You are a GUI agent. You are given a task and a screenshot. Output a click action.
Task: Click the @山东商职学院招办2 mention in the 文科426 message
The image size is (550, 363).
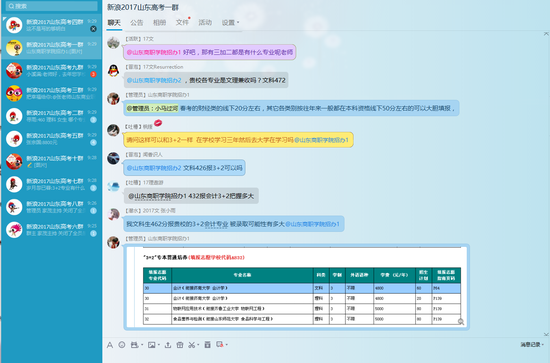pyautogui.click(x=154, y=168)
